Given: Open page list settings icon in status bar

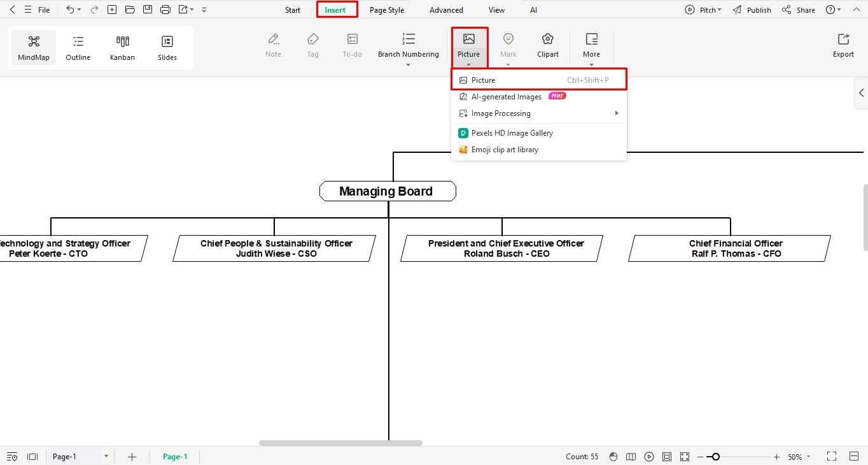Looking at the screenshot, I should pos(13,457).
